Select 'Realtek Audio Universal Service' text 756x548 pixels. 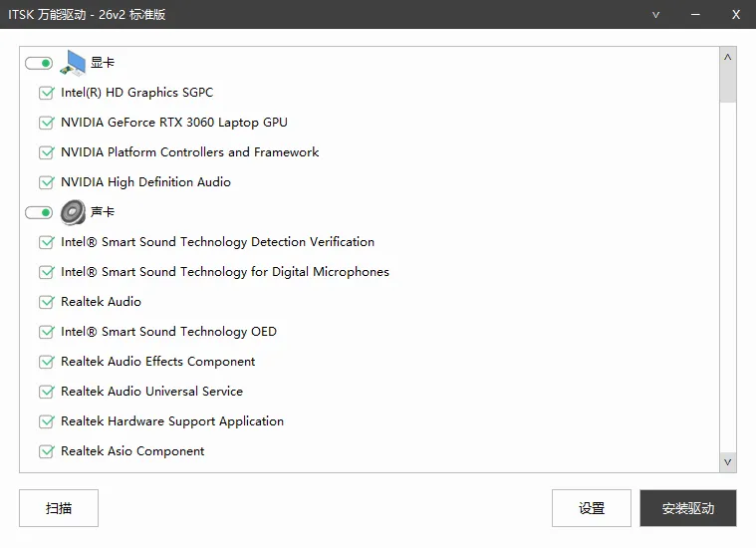[x=151, y=392]
